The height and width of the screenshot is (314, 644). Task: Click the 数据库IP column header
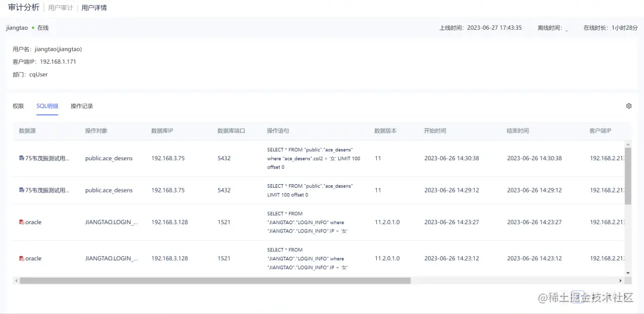[163, 131]
